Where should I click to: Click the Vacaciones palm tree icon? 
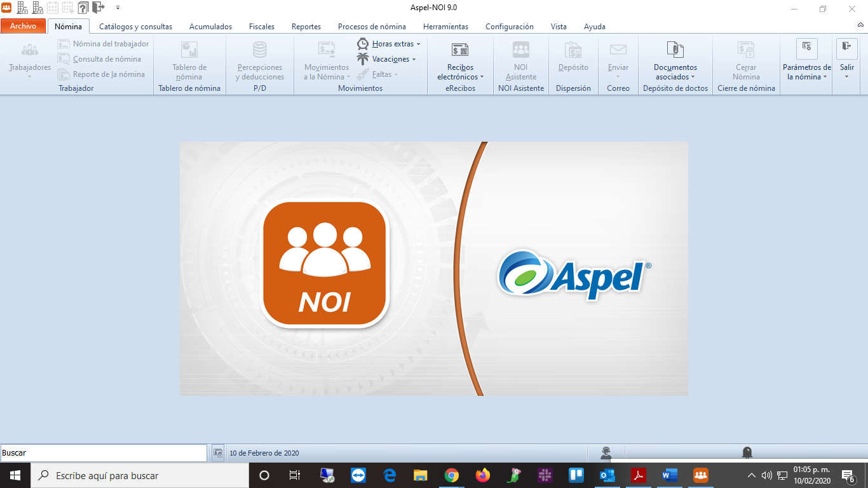click(363, 59)
